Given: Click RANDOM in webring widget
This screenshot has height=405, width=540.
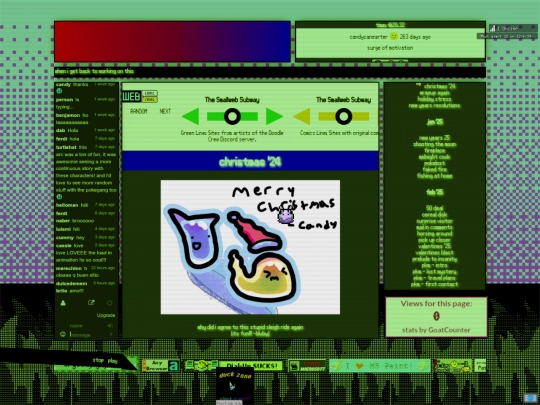Looking at the screenshot, I should [x=138, y=111].
